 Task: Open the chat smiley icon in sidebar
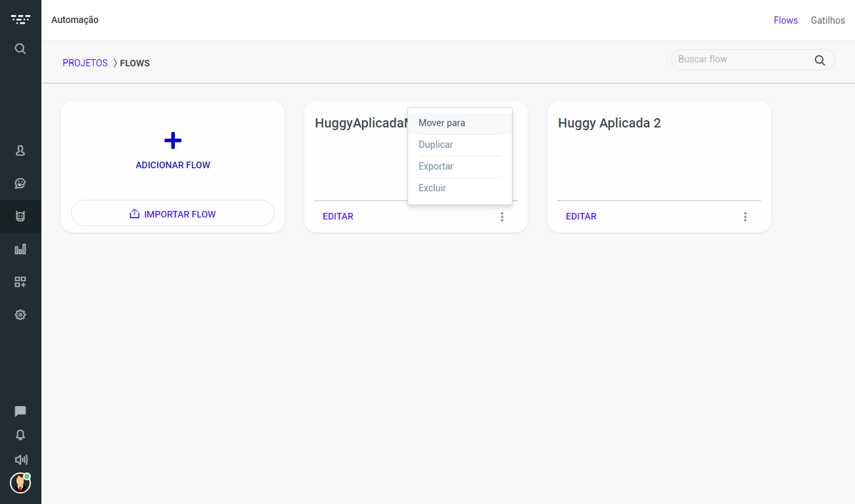point(20,183)
